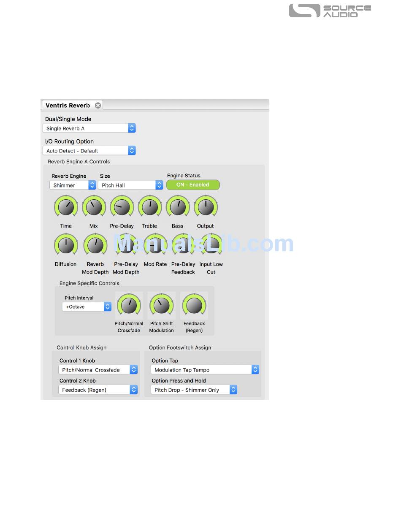Screen dimensions: 401x532
Task: Click the Pitch Shift Modulation knob
Action: (x=162, y=305)
